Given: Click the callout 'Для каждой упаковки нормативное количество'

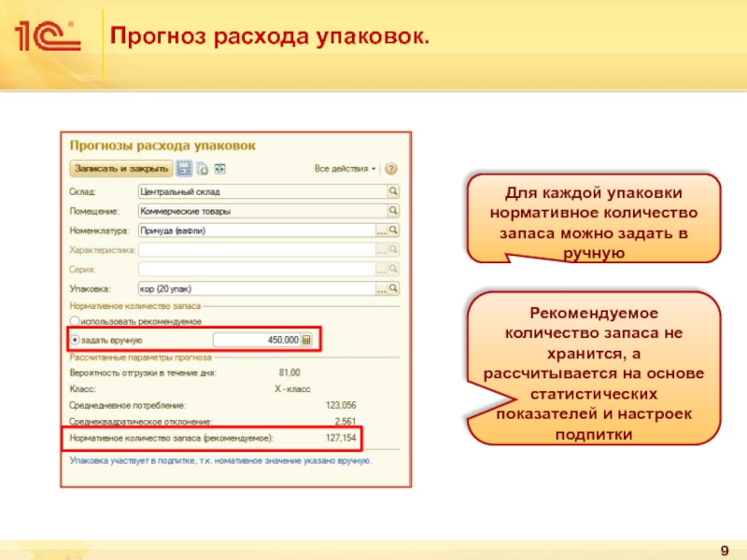Looking at the screenshot, I should (x=594, y=217).
